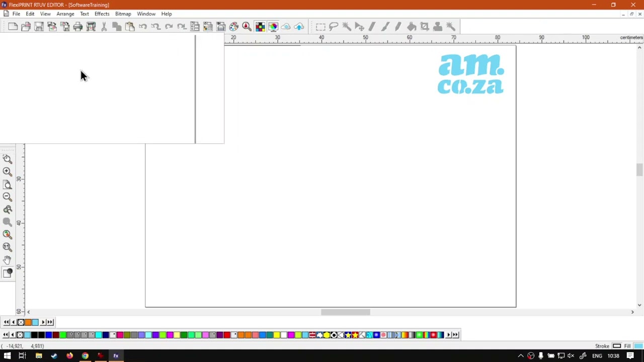Open Chrome from the taskbar
Viewport: 644px width, 362px height.
point(85,356)
